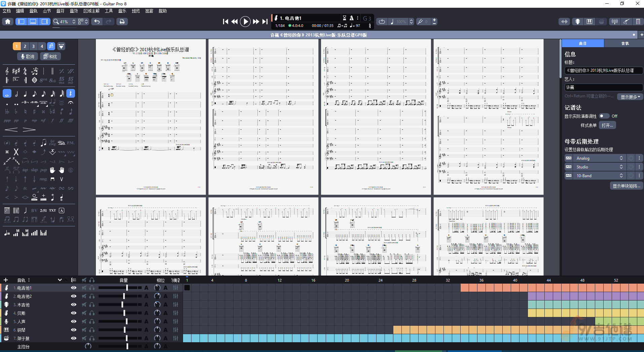Open the page layout view dropdown
This screenshot has height=352, width=644.
(x=83, y=22)
